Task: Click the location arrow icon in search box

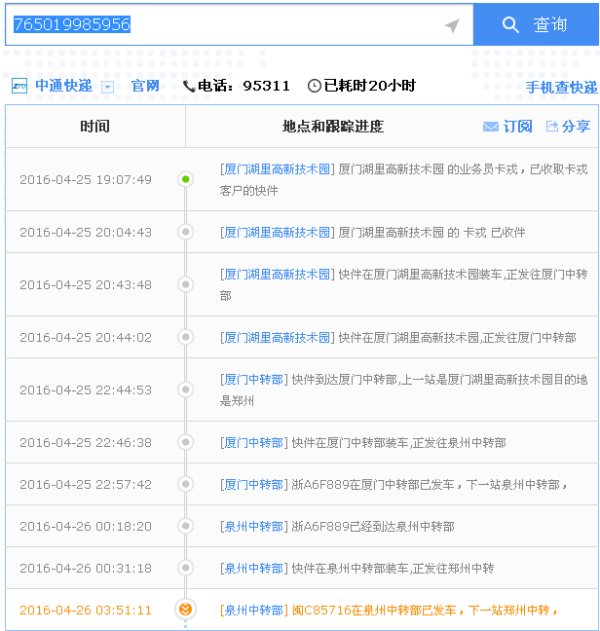Action: pyautogui.click(x=452, y=25)
